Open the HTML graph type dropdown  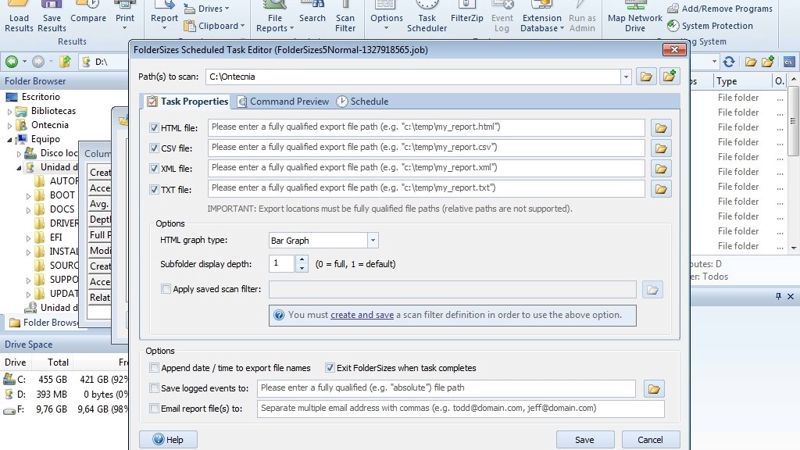point(373,240)
